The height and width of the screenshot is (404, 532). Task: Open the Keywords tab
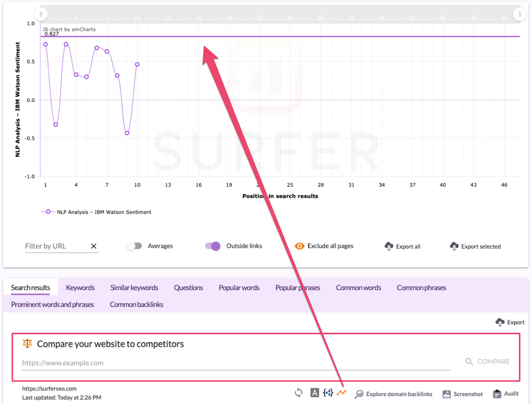pyautogui.click(x=80, y=288)
